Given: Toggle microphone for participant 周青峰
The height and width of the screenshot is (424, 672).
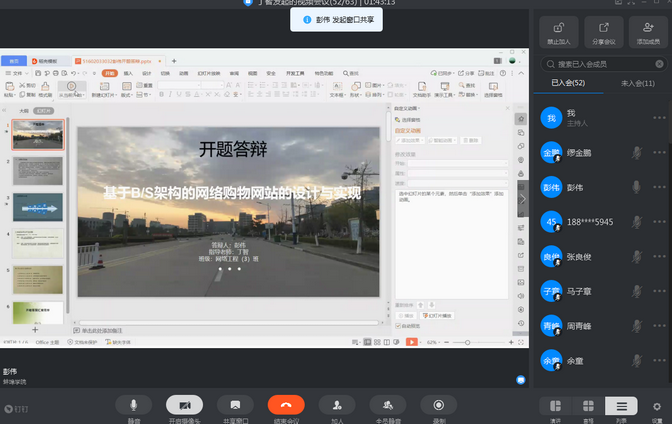Looking at the screenshot, I should (636, 325).
